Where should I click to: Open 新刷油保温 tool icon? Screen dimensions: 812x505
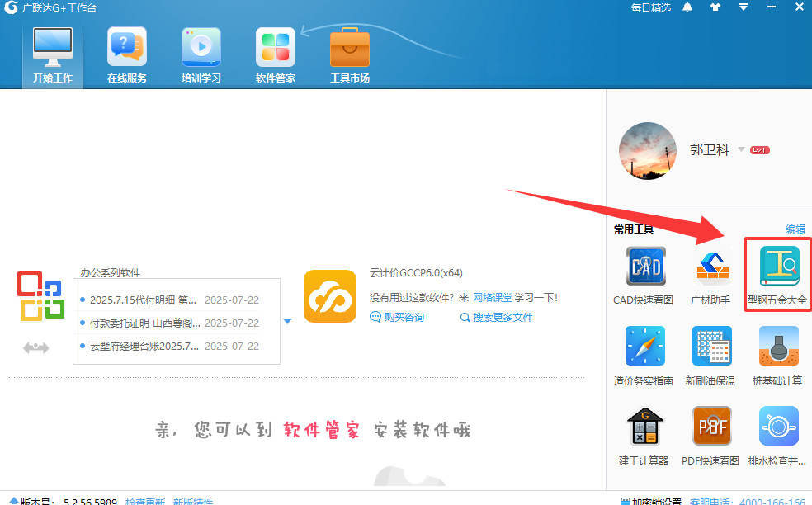[712, 346]
